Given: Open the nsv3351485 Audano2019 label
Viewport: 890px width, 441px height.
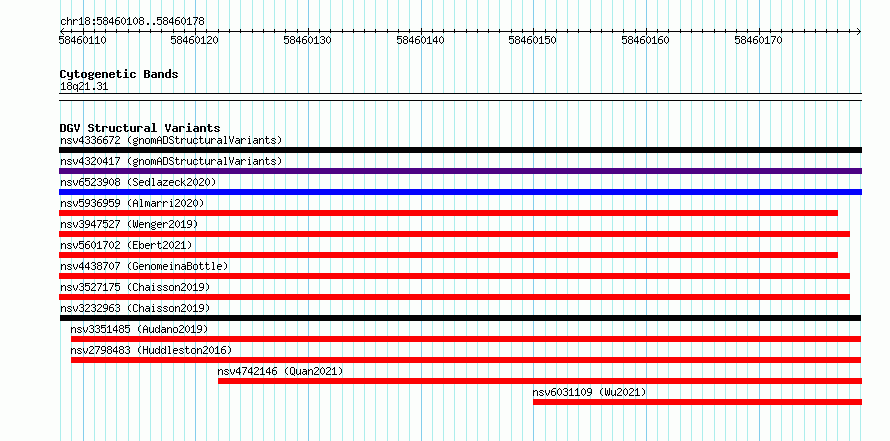Looking at the screenshot, I should coord(139,329).
